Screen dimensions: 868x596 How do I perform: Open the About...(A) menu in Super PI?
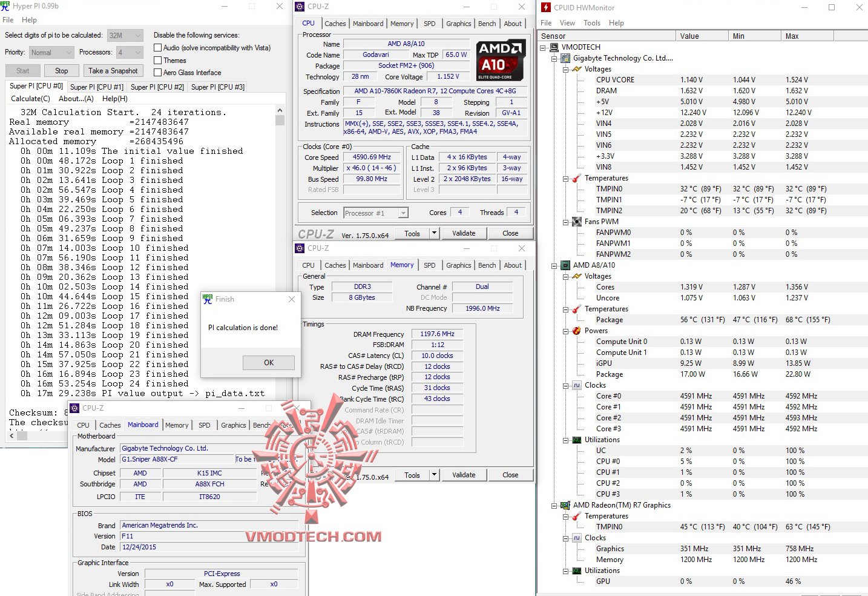click(76, 99)
